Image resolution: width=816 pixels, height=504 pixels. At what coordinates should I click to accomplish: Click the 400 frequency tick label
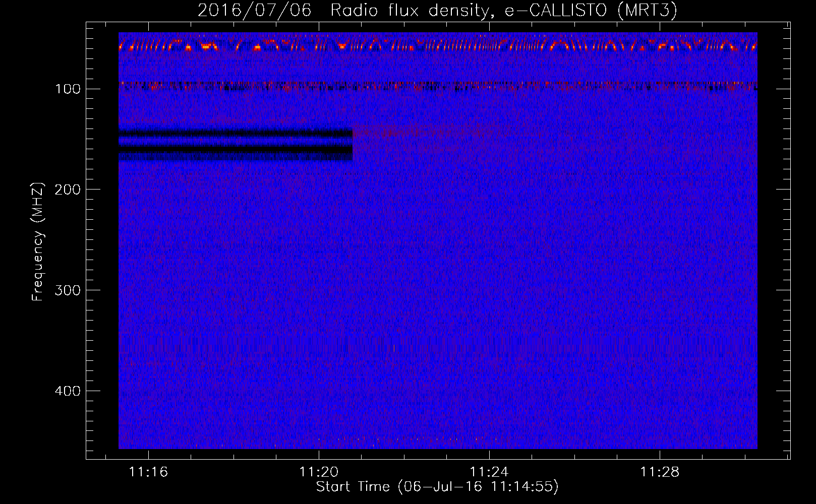tap(68, 391)
